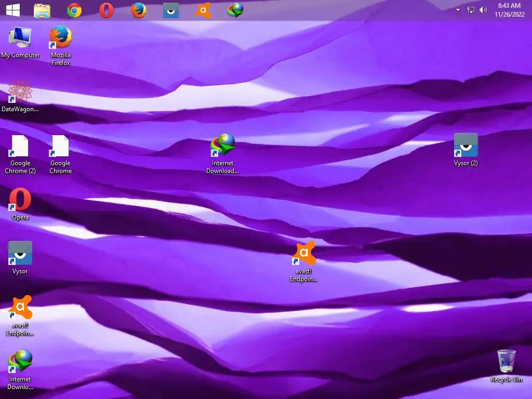Select the Internet Download... center desktop shortcut
The width and height of the screenshot is (532, 399).
coord(222,154)
